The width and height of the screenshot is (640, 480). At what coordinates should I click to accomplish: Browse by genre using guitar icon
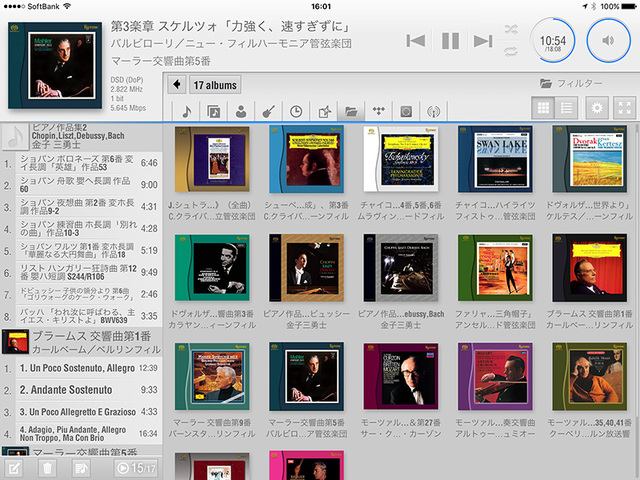(269, 111)
